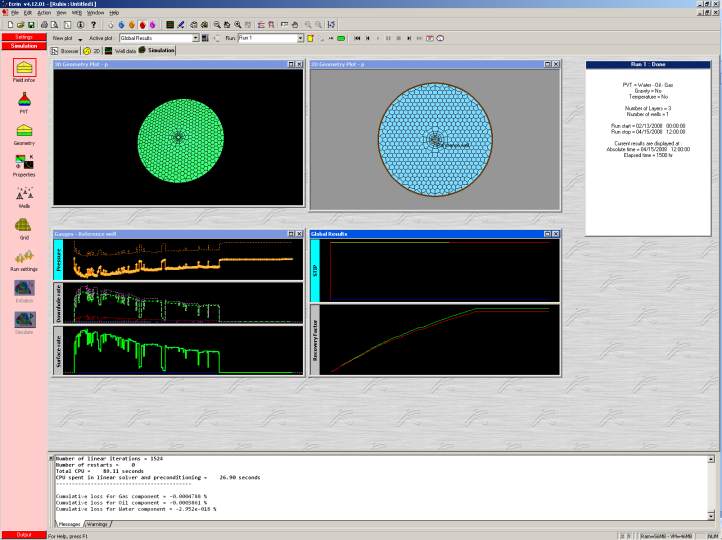Screen dimensions: 722x540
Task: Open the PVT settings icon
Action: tap(24, 99)
